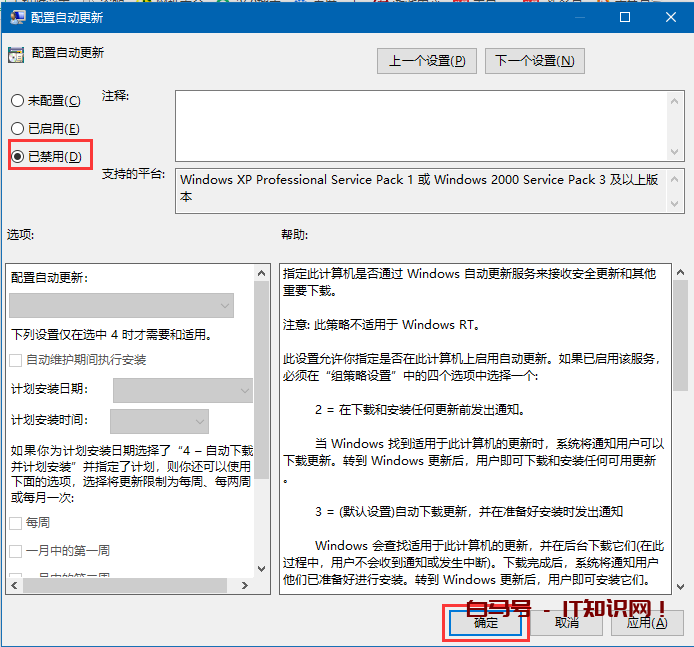This screenshot has height=647, width=694.
Task: Click inside the 注释 text box
Action: point(420,125)
